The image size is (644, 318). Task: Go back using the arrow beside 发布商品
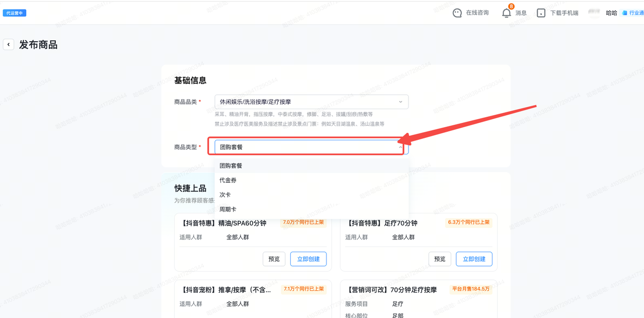pos(9,45)
